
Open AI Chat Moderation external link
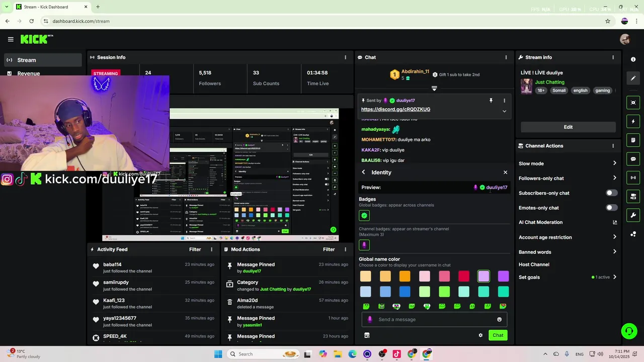click(615, 222)
